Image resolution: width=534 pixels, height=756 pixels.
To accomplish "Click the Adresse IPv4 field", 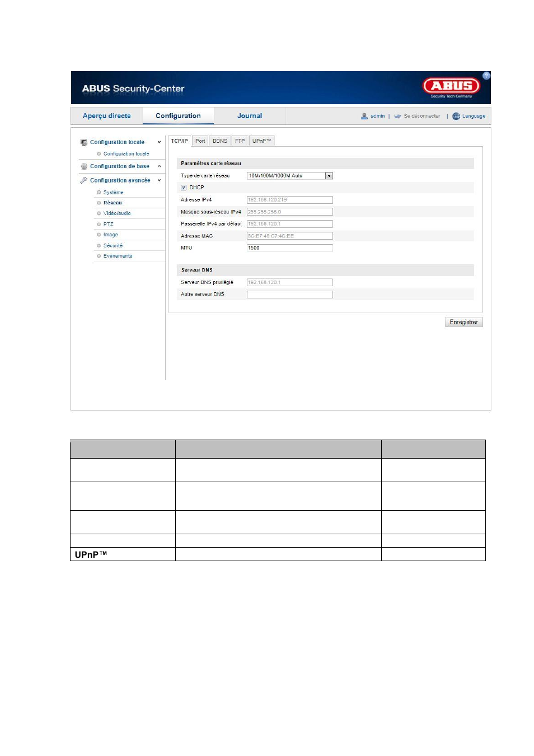I will [290, 200].
